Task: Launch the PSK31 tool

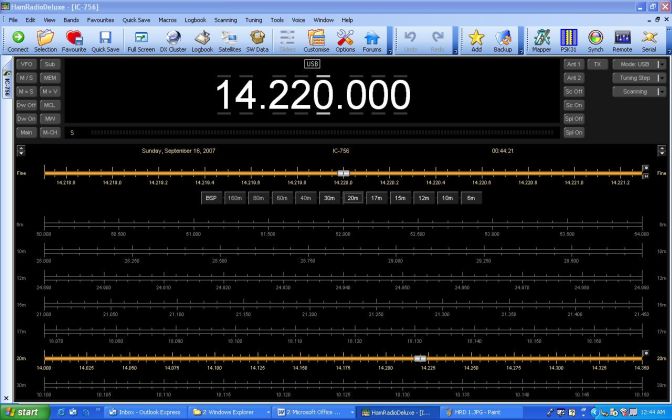Action: (567, 39)
